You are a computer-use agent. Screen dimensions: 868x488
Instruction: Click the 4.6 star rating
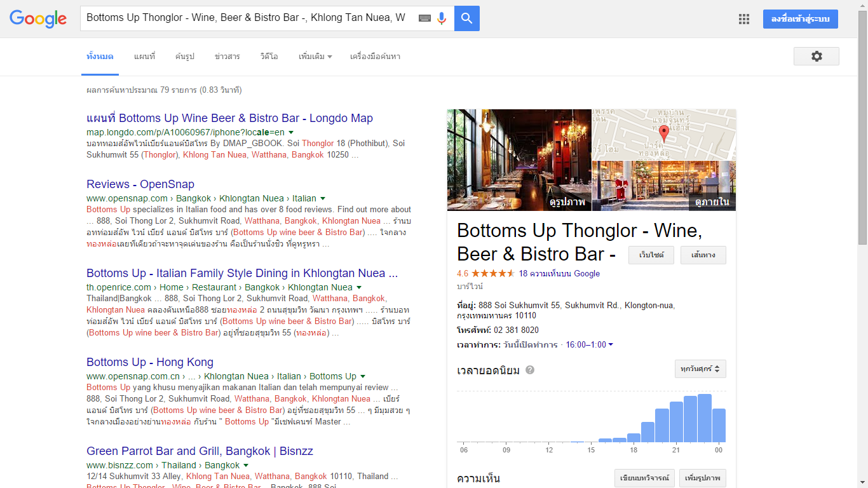click(485, 274)
